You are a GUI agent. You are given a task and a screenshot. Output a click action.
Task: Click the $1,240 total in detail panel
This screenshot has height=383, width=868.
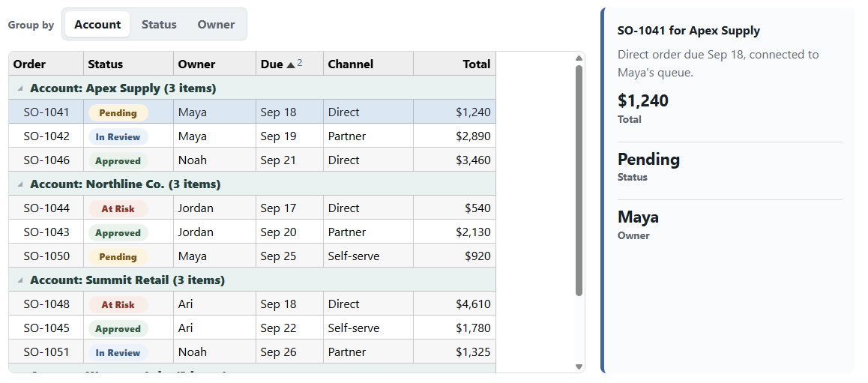click(642, 100)
